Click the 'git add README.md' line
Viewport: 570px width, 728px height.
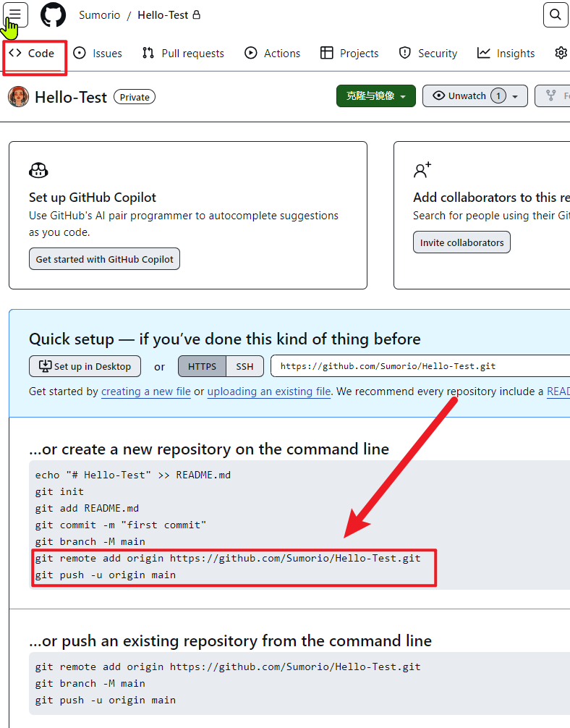87,509
